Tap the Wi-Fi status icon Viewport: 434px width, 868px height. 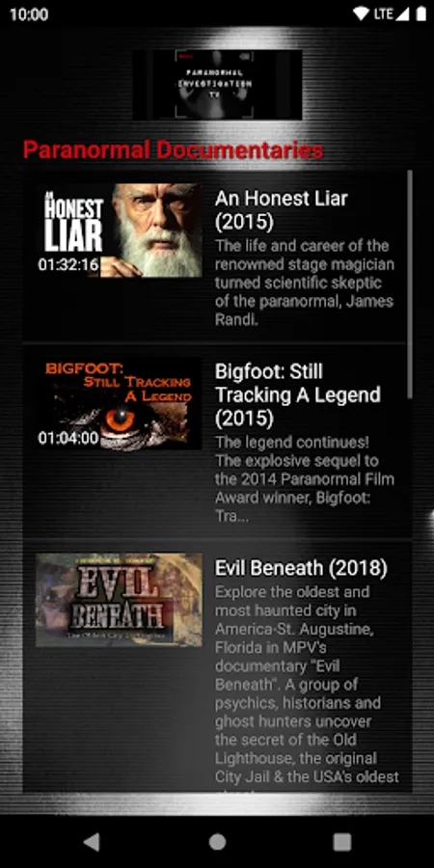coord(362,14)
